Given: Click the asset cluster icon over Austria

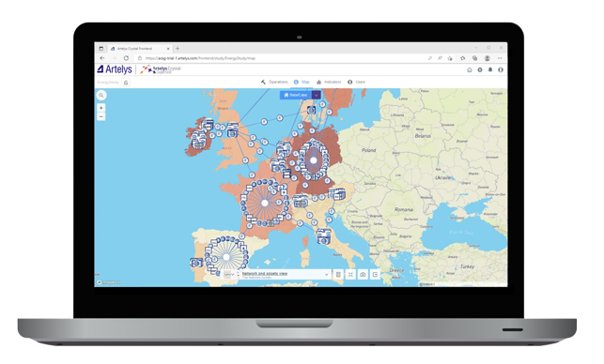Looking at the screenshot, I should click(x=336, y=194).
